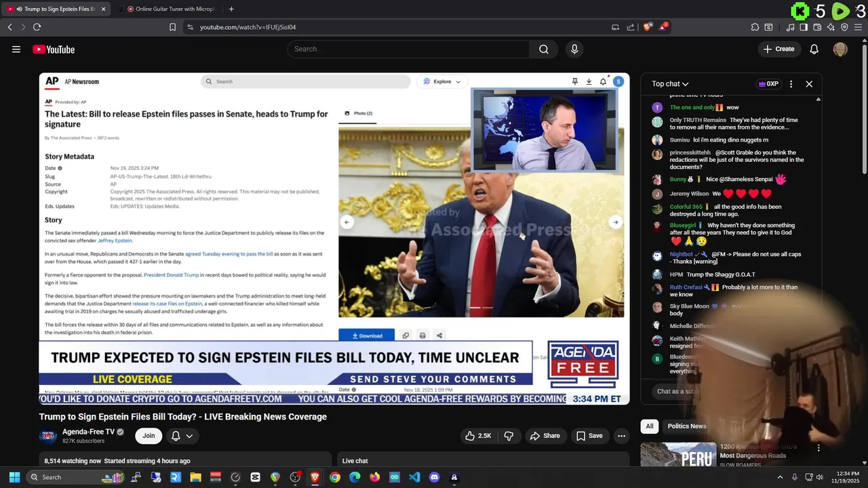Open Brave Wallet icon
The image size is (868, 488).
coord(817,27)
